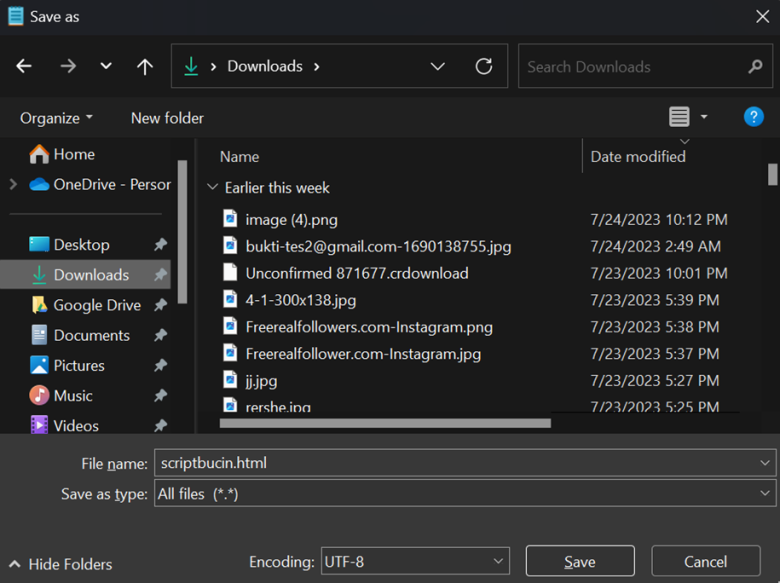Open the help question mark icon
This screenshot has height=583, width=780.
tap(754, 117)
